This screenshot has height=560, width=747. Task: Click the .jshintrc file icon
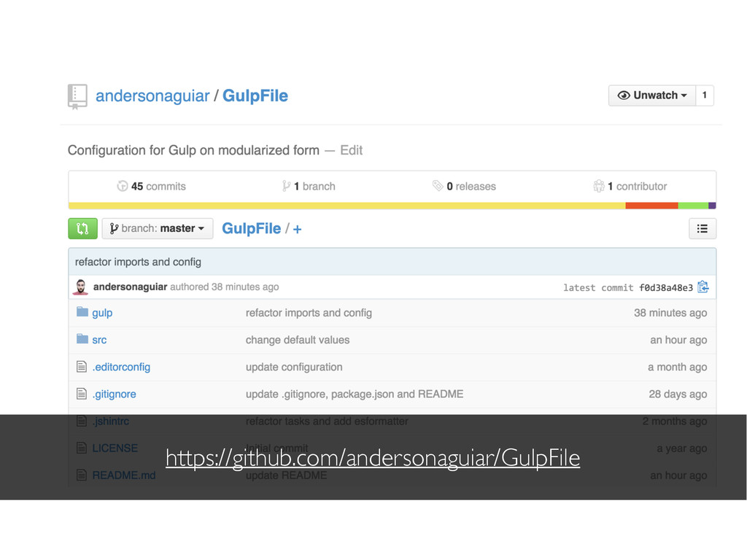point(82,421)
